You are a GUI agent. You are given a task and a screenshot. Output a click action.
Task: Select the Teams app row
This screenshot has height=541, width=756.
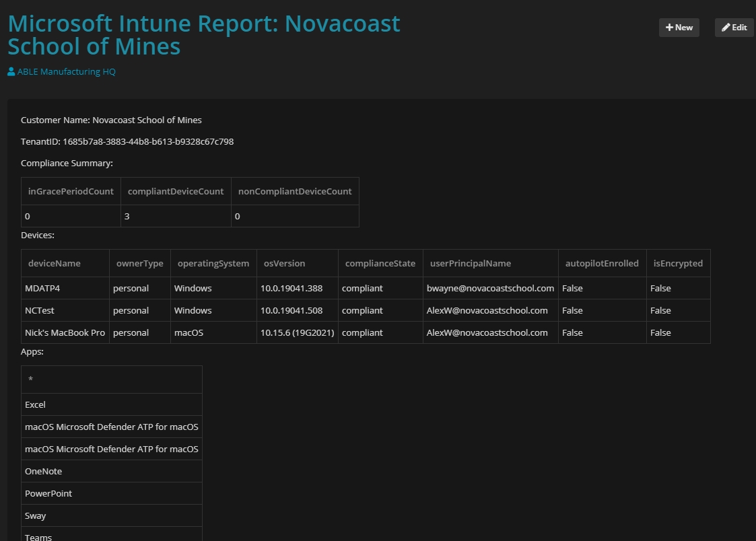point(111,534)
